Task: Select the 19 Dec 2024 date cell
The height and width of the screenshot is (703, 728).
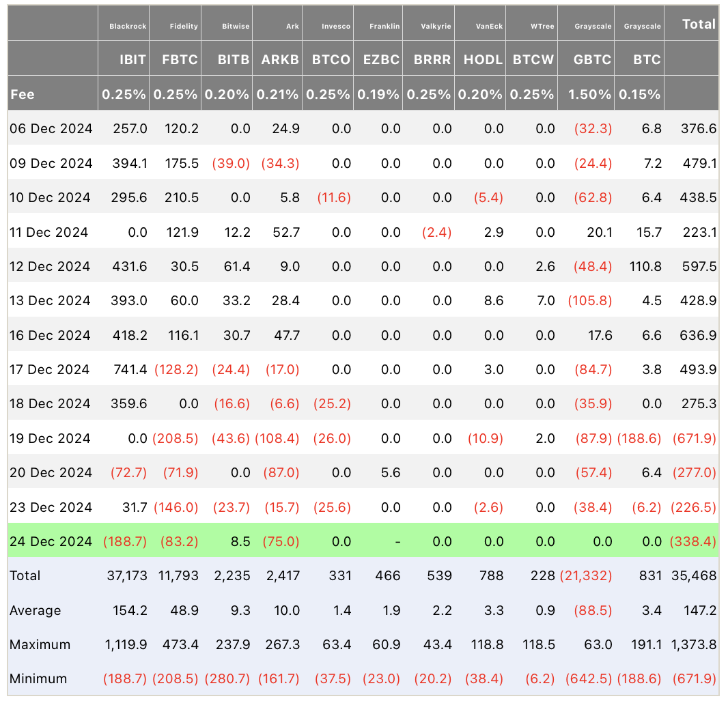Action: [x=50, y=438]
